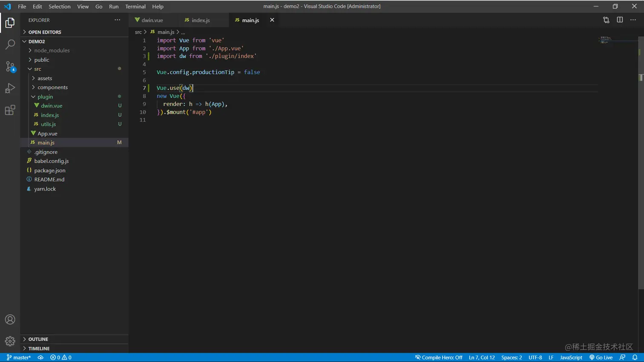Open the Go menu
Image resolution: width=644 pixels, height=362 pixels.
pos(99,6)
